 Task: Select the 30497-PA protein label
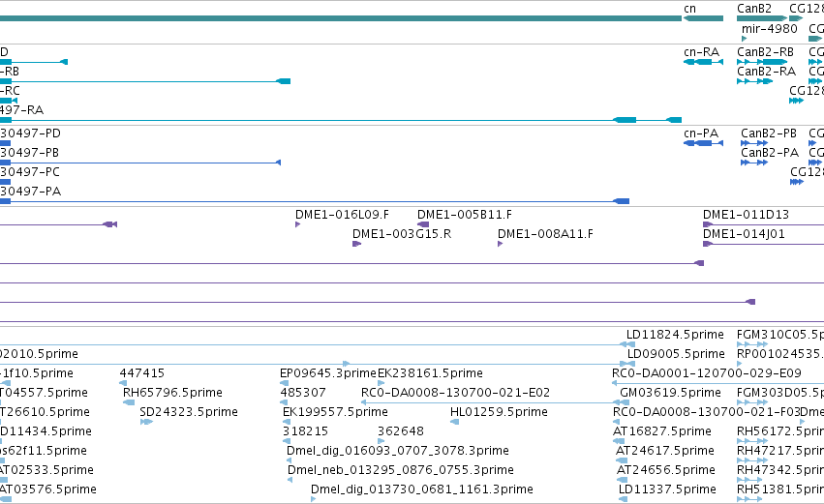[x=30, y=192]
